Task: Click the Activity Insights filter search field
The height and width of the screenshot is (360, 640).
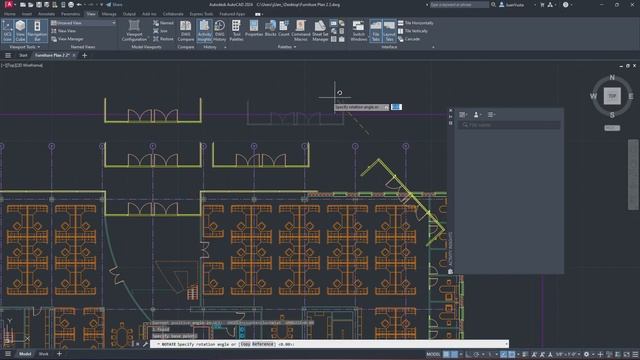Action: pyautogui.click(x=509, y=125)
